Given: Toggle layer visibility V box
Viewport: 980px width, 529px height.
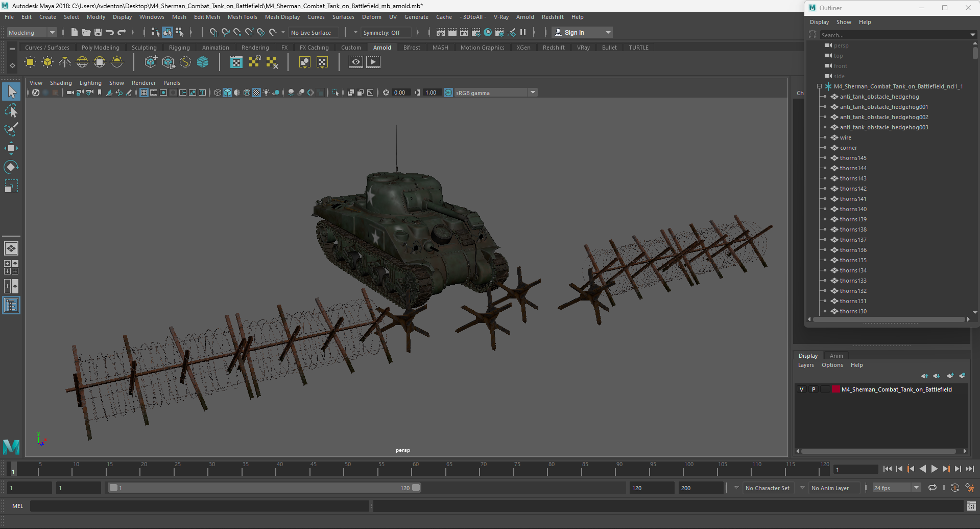Looking at the screenshot, I should (x=801, y=389).
